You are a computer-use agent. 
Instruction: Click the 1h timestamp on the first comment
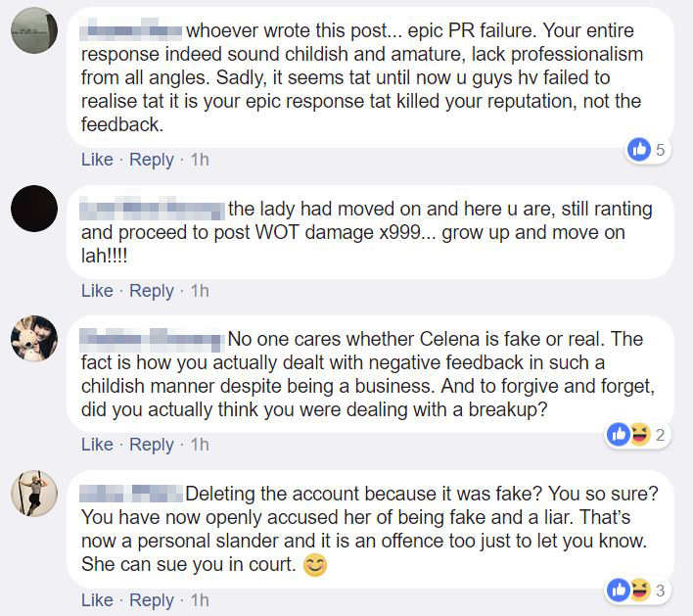200,160
